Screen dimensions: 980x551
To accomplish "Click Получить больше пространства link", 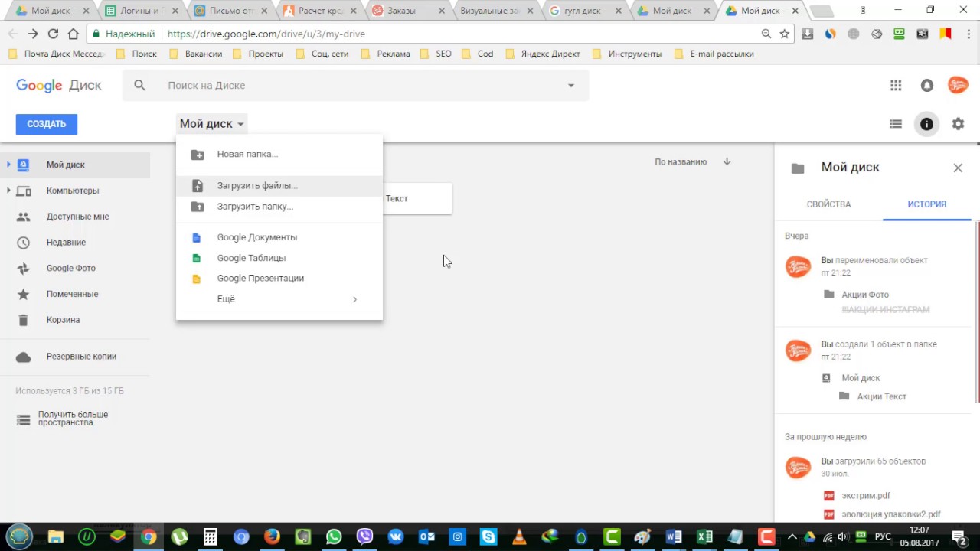I will (x=73, y=419).
